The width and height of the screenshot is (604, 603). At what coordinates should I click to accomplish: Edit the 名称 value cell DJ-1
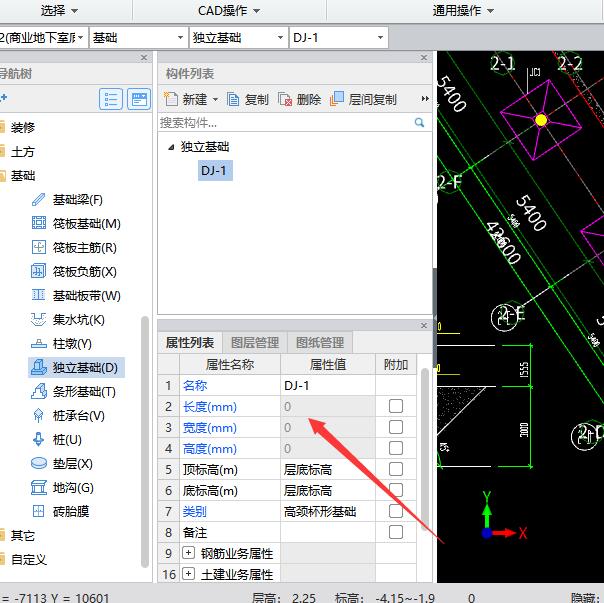click(x=328, y=385)
